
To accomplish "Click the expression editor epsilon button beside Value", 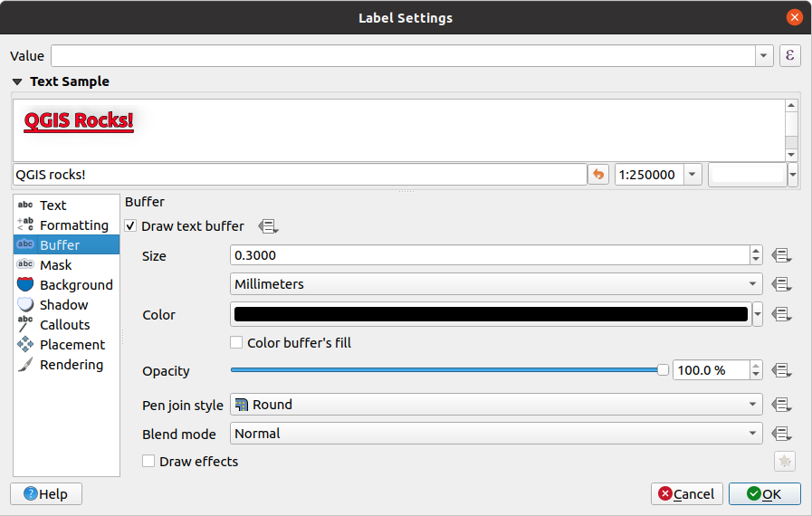I will [x=790, y=55].
